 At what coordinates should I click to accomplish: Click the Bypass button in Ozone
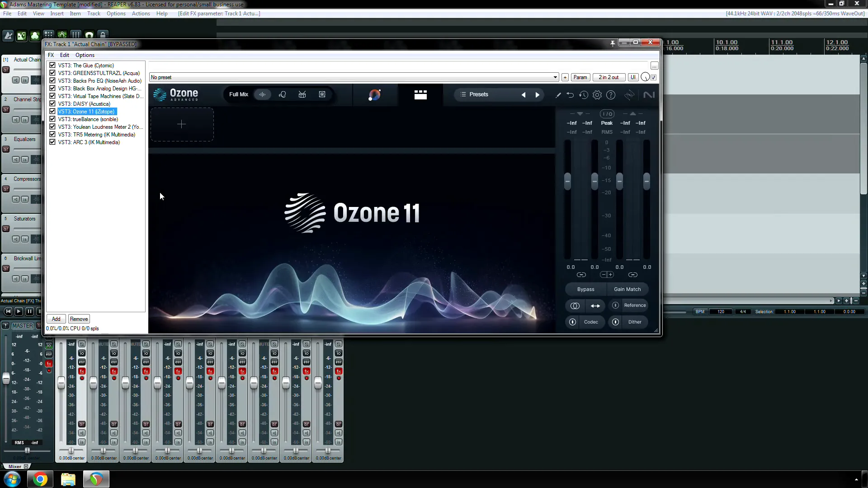[585, 289]
